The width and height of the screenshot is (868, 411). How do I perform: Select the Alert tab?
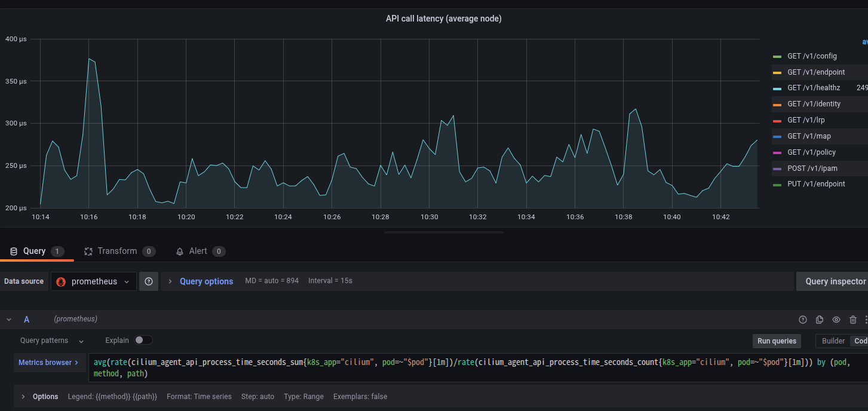click(x=200, y=251)
